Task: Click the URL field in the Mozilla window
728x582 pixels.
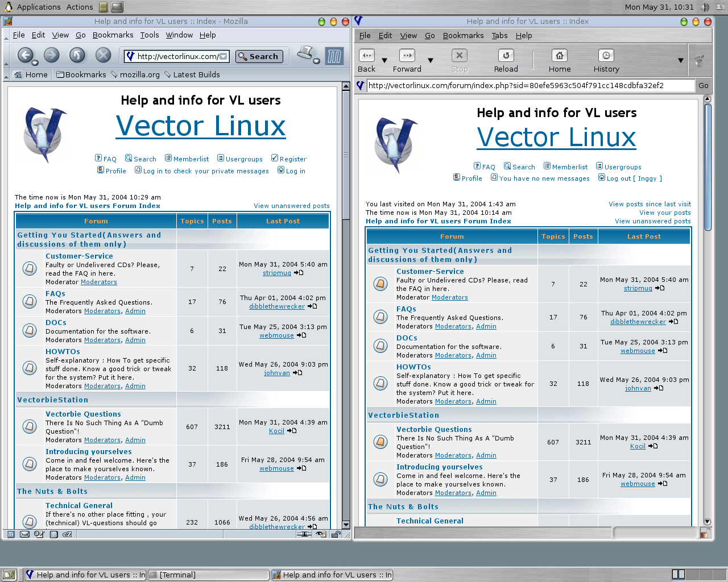Action: tap(176, 56)
